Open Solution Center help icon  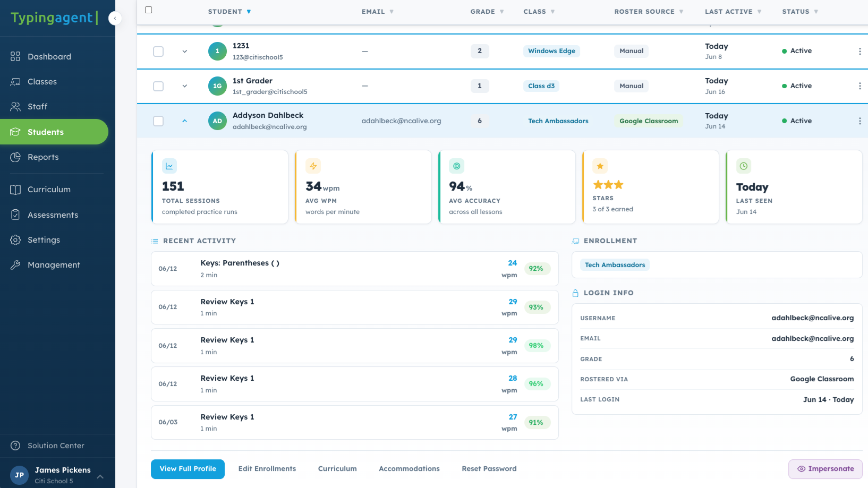(x=15, y=446)
